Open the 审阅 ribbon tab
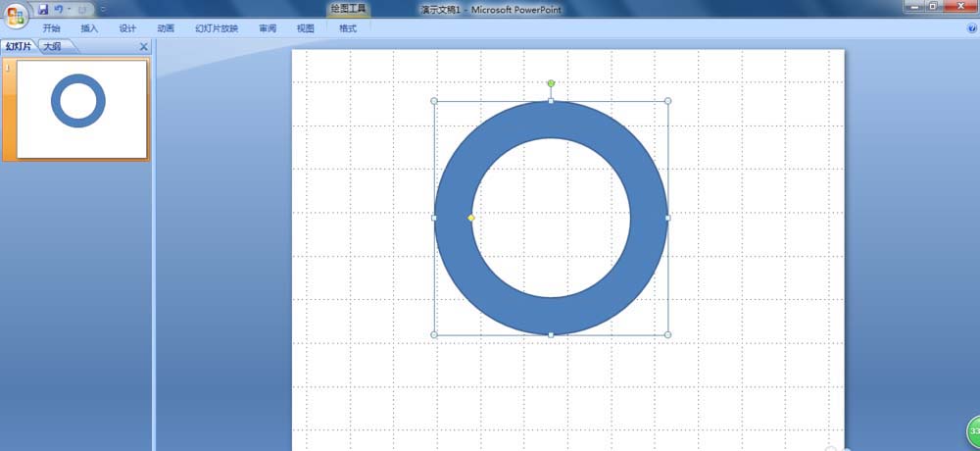 (268, 28)
